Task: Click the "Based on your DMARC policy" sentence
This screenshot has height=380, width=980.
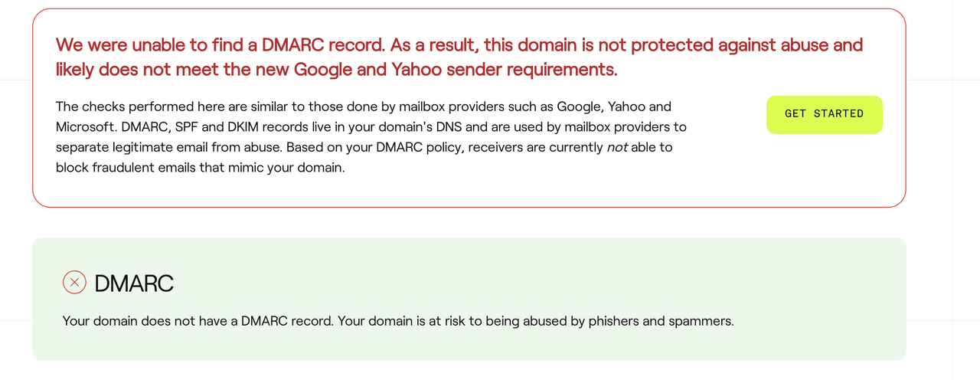Action: [x=379, y=146]
